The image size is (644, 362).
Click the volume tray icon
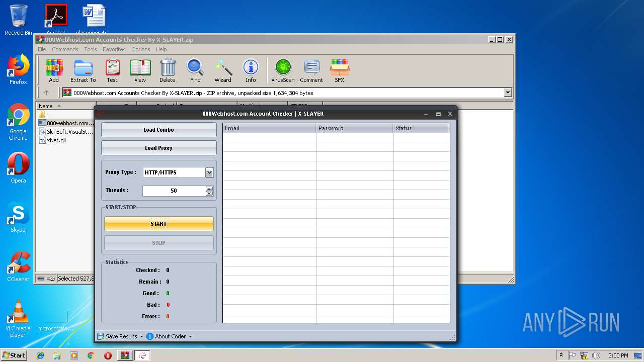pos(596,355)
